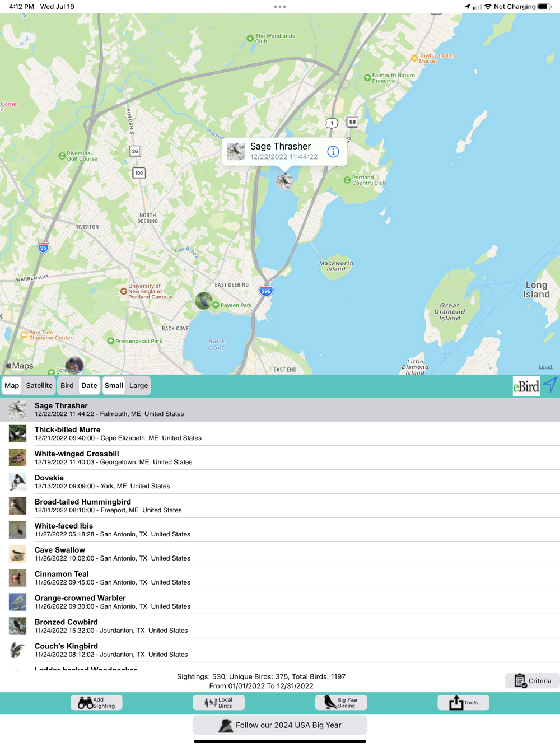Select Dovekie row text
The width and height of the screenshot is (560, 747).
(102, 482)
